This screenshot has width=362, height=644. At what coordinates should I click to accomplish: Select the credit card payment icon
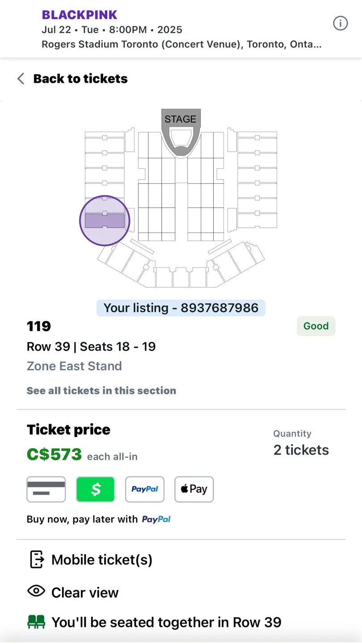point(46,489)
